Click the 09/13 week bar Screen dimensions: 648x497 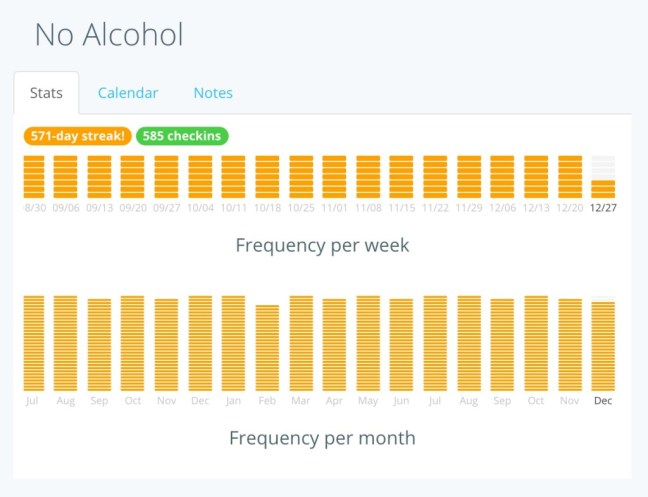pyautogui.click(x=99, y=177)
